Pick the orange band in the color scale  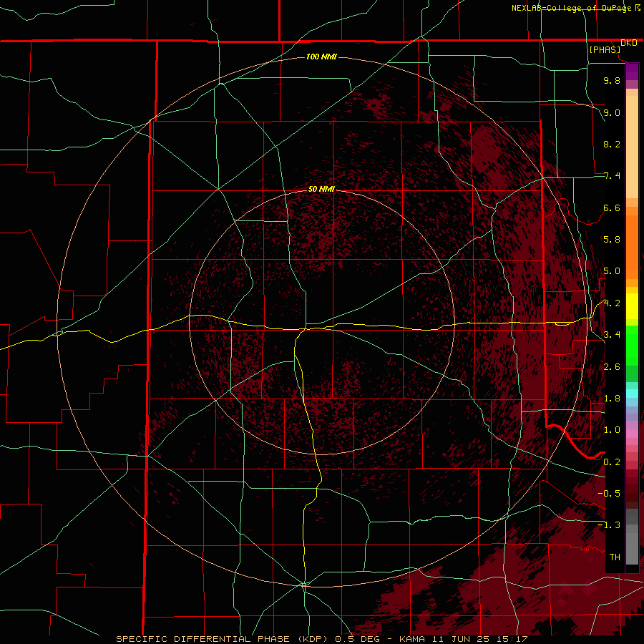pyautogui.click(x=632, y=246)
